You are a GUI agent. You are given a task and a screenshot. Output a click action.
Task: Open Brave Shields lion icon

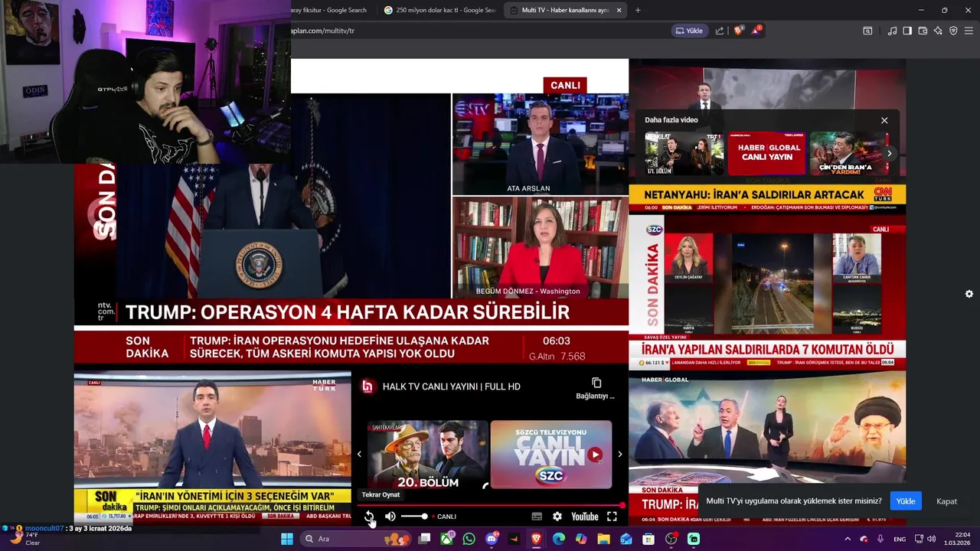point(738,31)
